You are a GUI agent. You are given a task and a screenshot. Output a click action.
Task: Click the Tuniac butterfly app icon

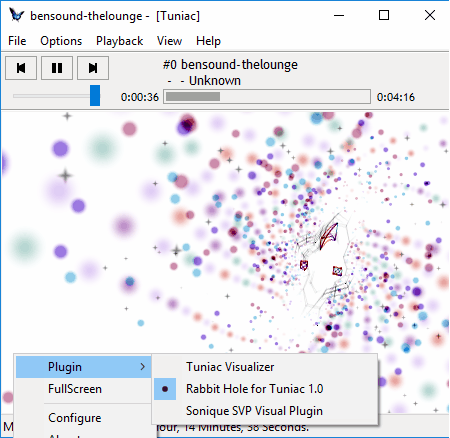[16, 15]
